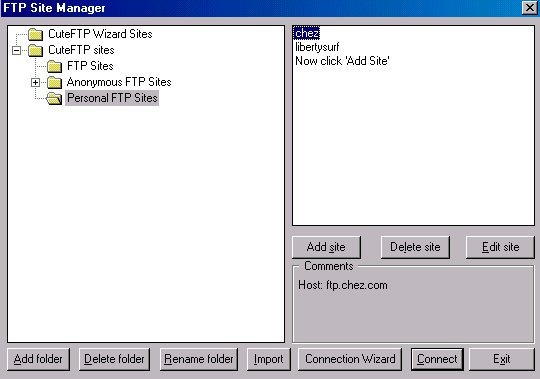
Task: Click the Rename folder button
Action: [199, 359]
